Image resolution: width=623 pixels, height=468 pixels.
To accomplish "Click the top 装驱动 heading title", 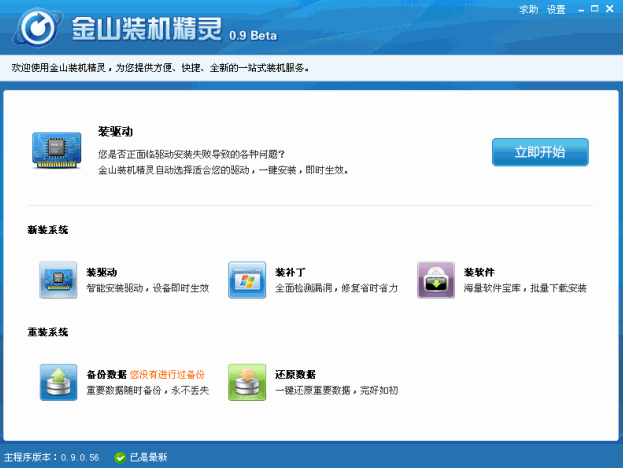I will pos(116,132).
